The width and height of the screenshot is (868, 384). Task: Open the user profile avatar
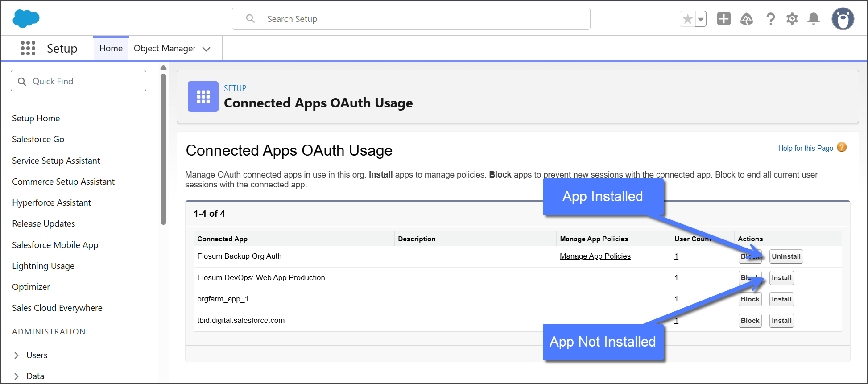point(843,19)
